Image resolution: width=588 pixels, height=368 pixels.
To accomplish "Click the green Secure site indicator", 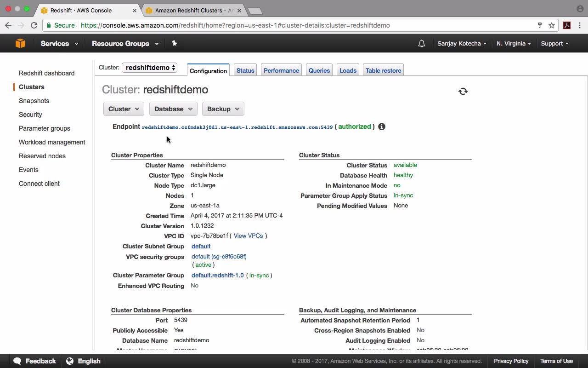I will (61, 25).
